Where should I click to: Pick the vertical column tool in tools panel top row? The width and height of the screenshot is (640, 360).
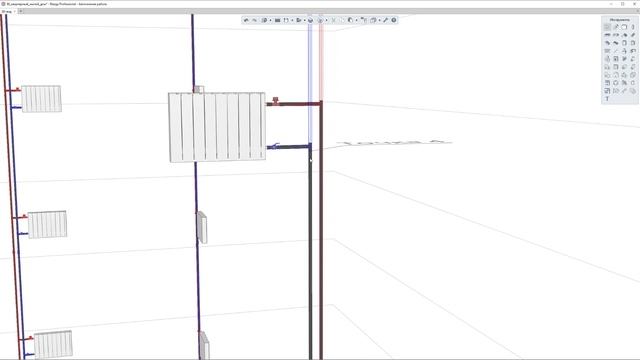point(633,27)
